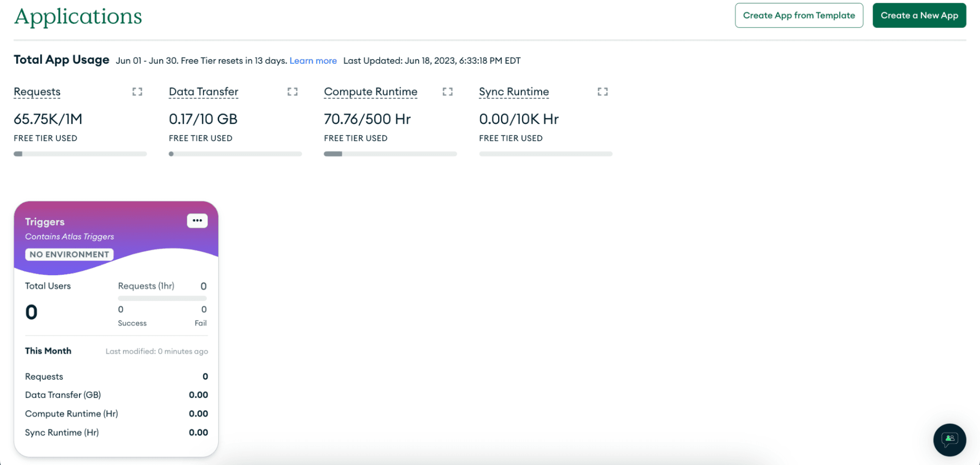Expand the Data Transfer usage chart icon
Image resolution: width=980 pixels, height=465 pixels.
pyautogui.click(x=292, y=92)
